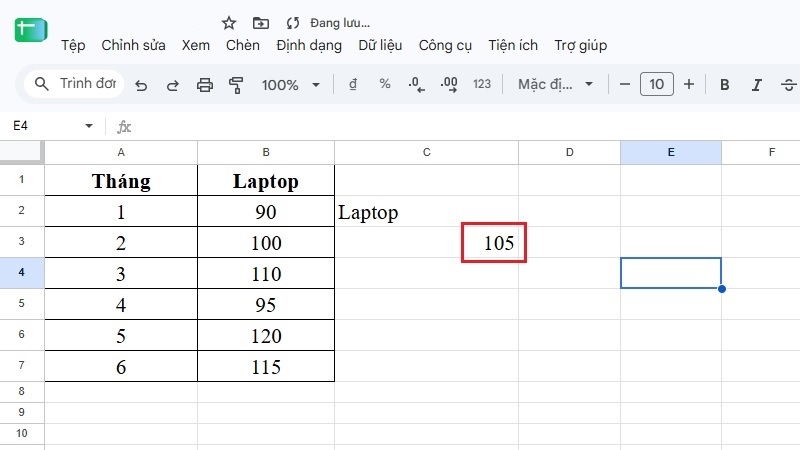Decrease font size with minus button

pos(624,84)
